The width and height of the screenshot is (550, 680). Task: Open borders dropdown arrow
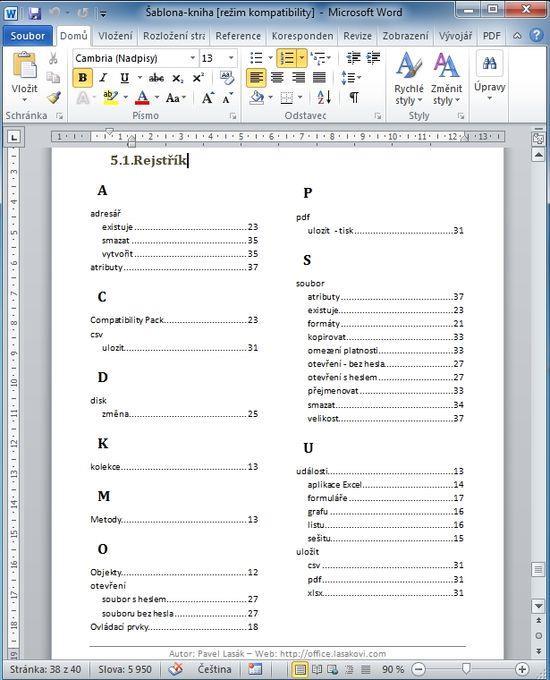click(301, 98)
